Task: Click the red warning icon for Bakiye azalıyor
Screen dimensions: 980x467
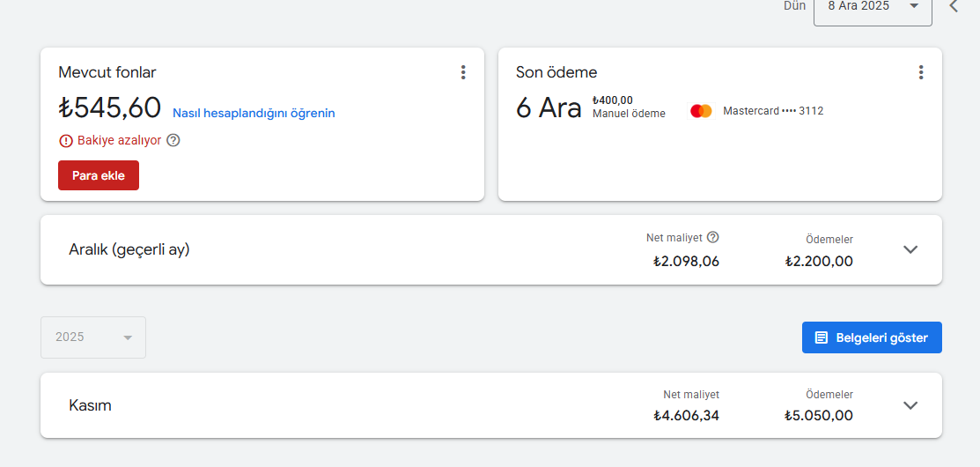Action: 66,141
